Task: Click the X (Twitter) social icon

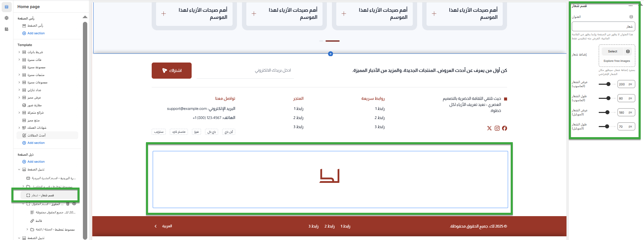Action: [489, 128]
